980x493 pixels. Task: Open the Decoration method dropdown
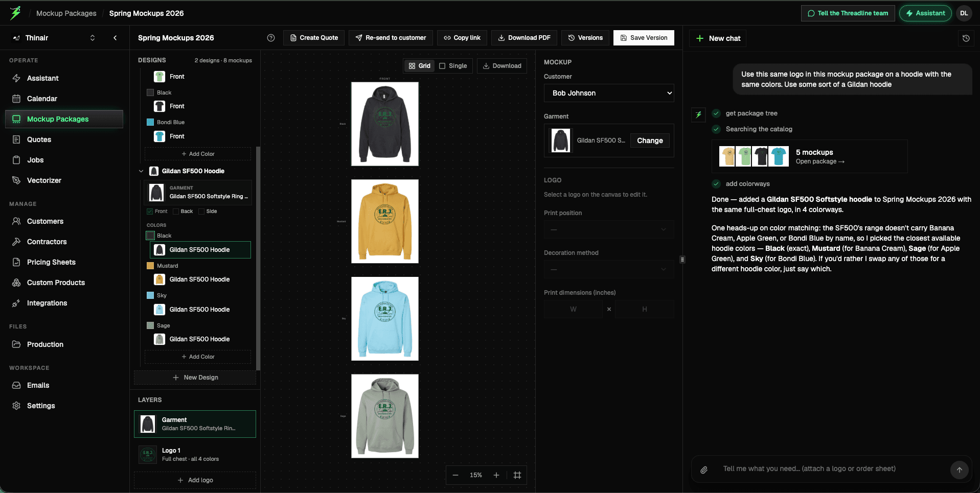coord(609,269)
